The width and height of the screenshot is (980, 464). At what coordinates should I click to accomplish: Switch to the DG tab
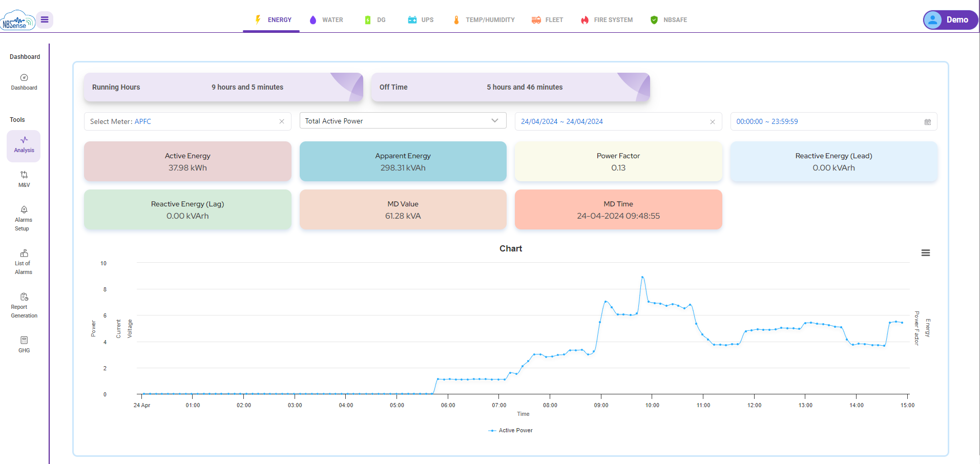click(x=375, y=20)
